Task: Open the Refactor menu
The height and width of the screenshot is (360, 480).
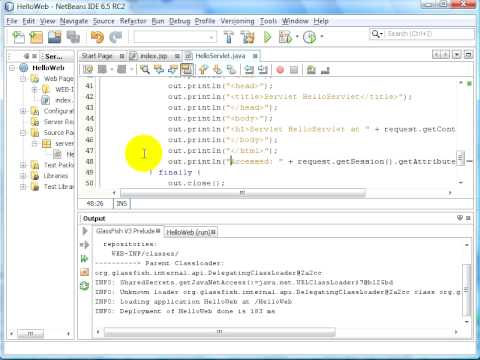Action: coord(133,21)
